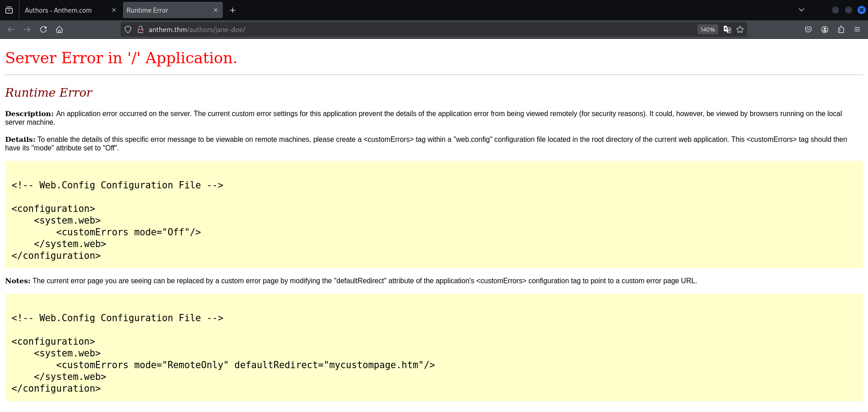Switch to the Authors - Anthem.com tab
Viewport: 868px width, 412px height.
pyautogui.click(x=63, y=10)
